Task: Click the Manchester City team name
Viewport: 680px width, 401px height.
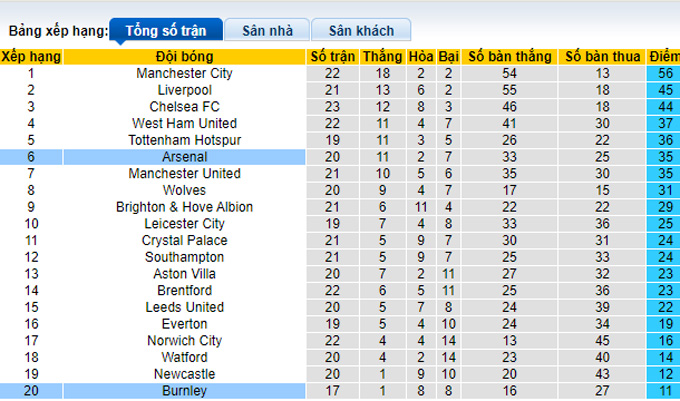Action: pos(184,73)
